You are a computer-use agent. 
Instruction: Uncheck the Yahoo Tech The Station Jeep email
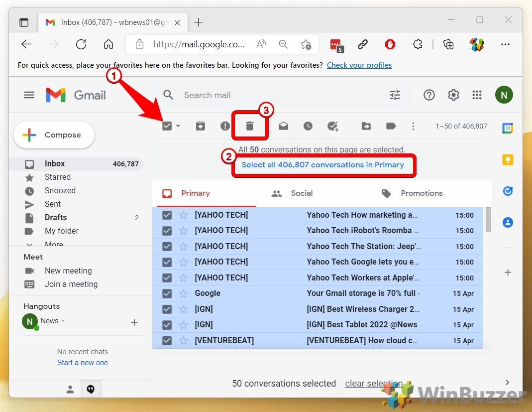pos(167,246)
